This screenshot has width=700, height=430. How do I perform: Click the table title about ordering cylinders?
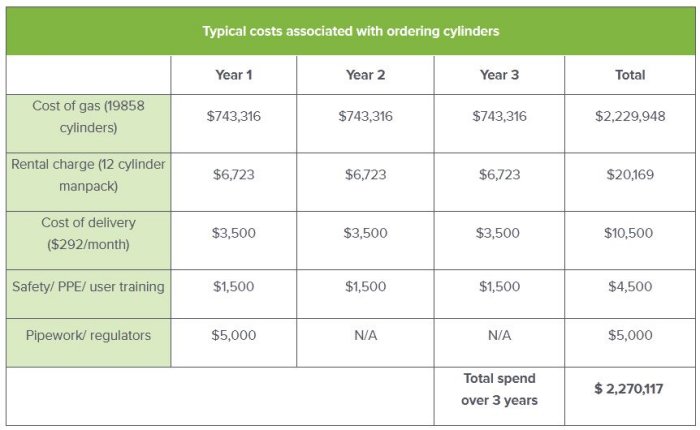pos(350,31)
